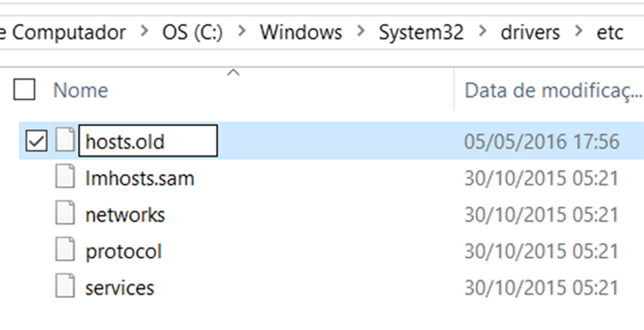Sort files by the Nome column
The width and height of the screenshot is (644, 330).
tap(80, 90)
